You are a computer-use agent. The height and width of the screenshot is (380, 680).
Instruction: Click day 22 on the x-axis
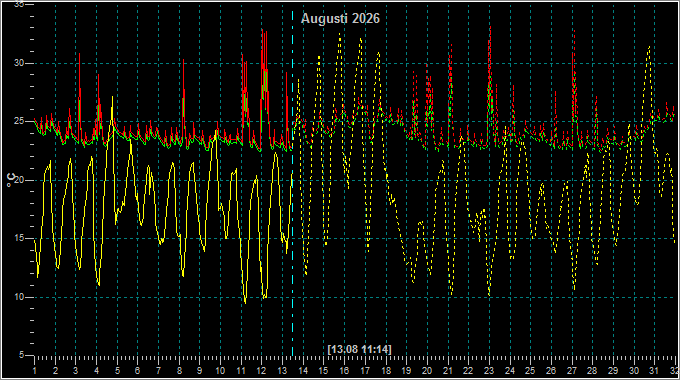coord(468,371)
